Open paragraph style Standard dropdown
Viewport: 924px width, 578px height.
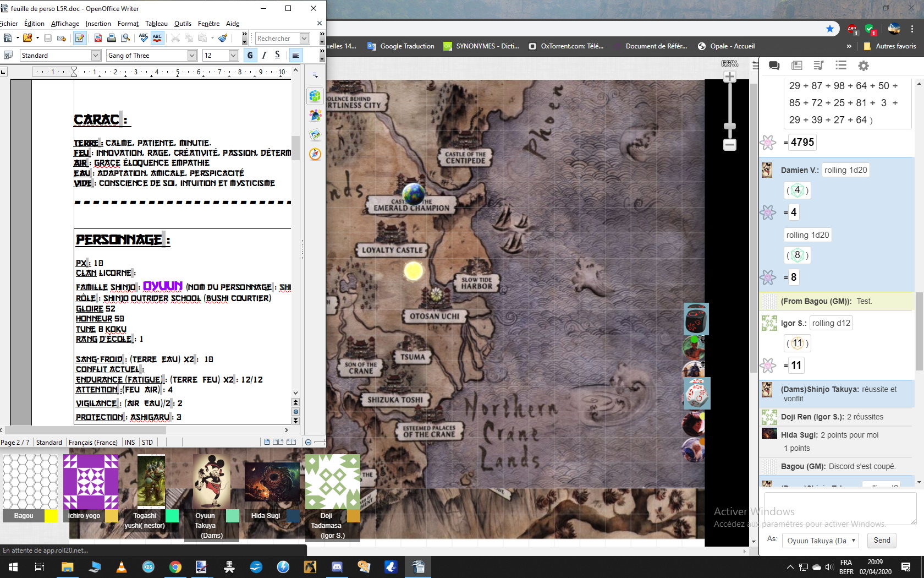click(96, 55)
